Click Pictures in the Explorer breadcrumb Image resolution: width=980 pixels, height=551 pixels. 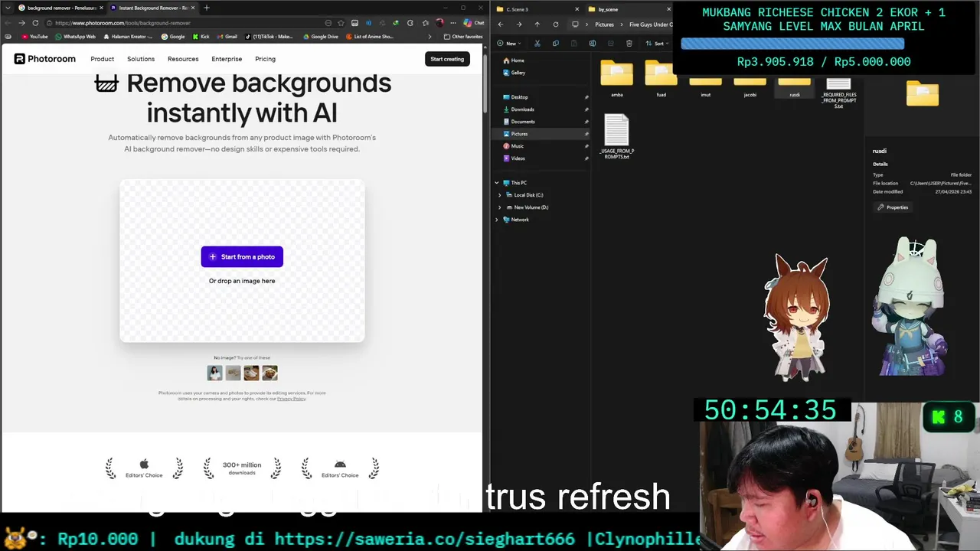click(x=604, y=24)
